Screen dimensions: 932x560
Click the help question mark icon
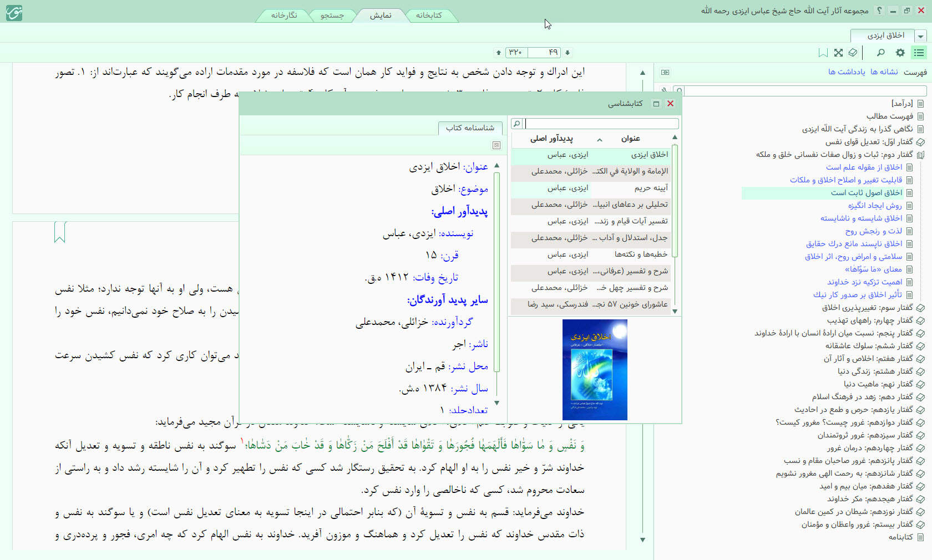[879, 11]
